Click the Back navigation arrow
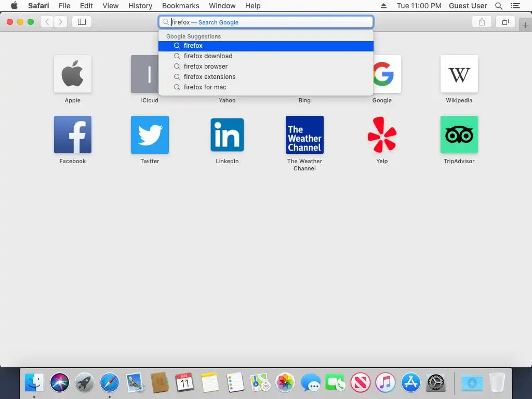Image resolution: width=532 pixels, height=399 pixels. point(47,22)
